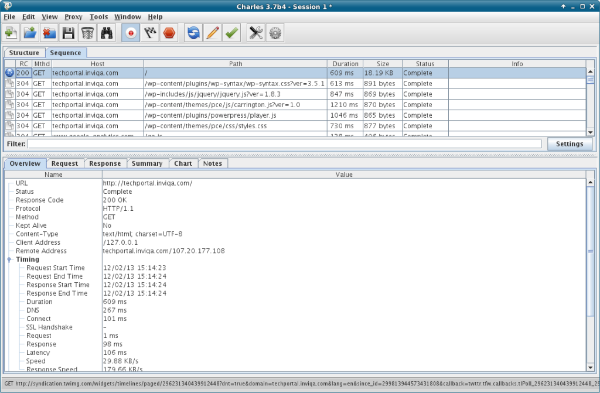Switch to the Structure tab
The height and width of the screenshot is (393, 600).
[x=24, y=53]
